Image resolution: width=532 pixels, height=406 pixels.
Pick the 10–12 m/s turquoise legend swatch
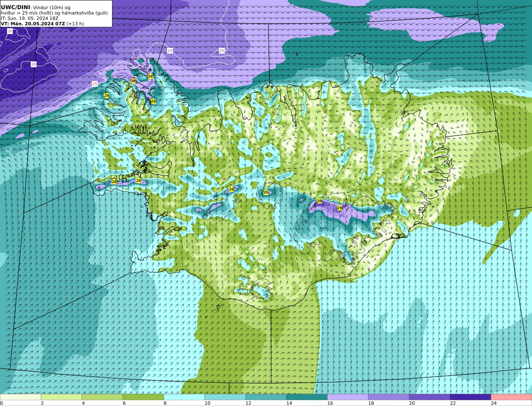[225, 397]
